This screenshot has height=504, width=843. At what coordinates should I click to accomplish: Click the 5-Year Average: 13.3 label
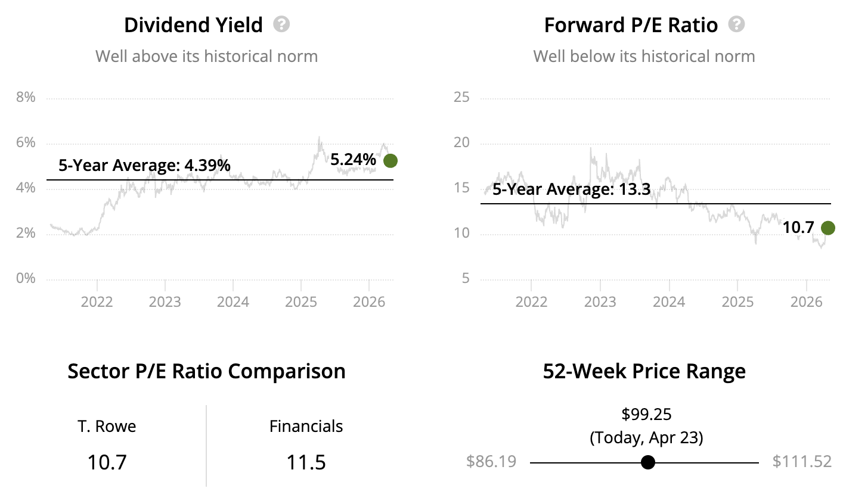point(571,189)
